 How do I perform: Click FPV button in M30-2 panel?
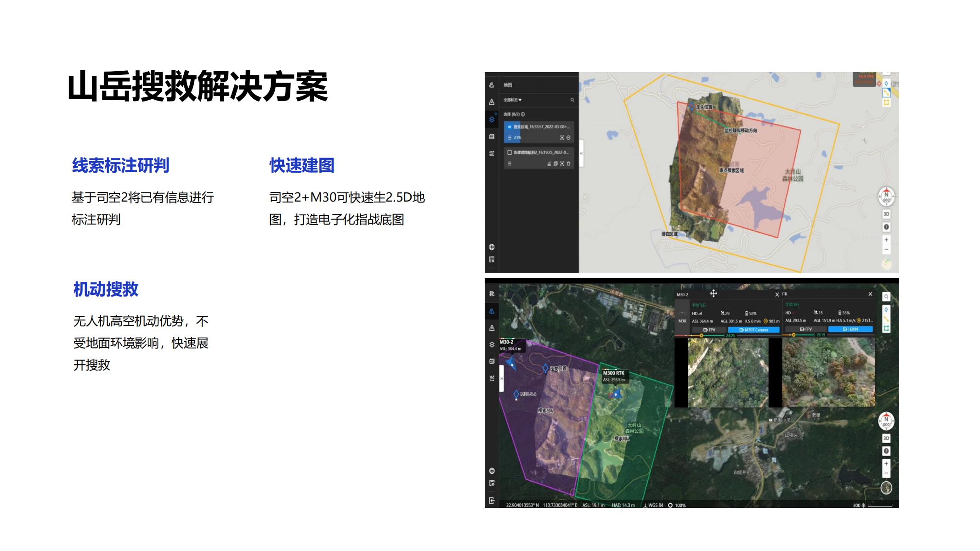[x=709, y=330]
